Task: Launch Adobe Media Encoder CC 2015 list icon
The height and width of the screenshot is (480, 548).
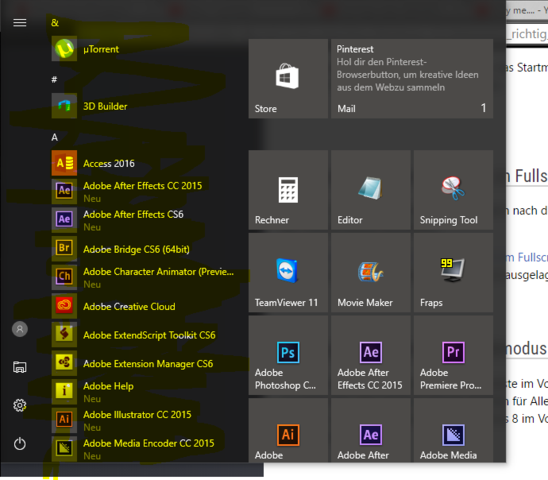Action: click(x=64, y=449)
